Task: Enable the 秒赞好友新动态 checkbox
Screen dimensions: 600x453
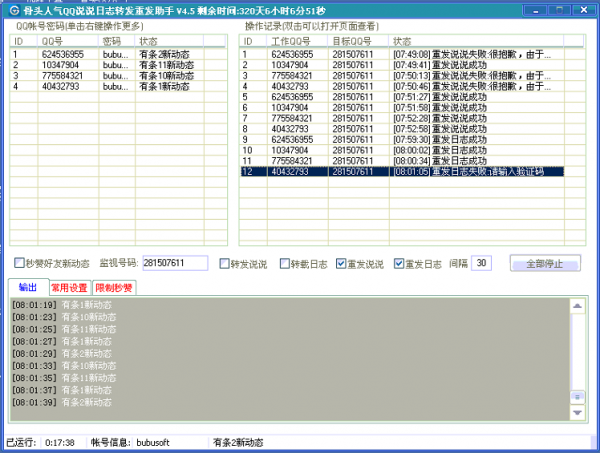Action: (19, 263)
